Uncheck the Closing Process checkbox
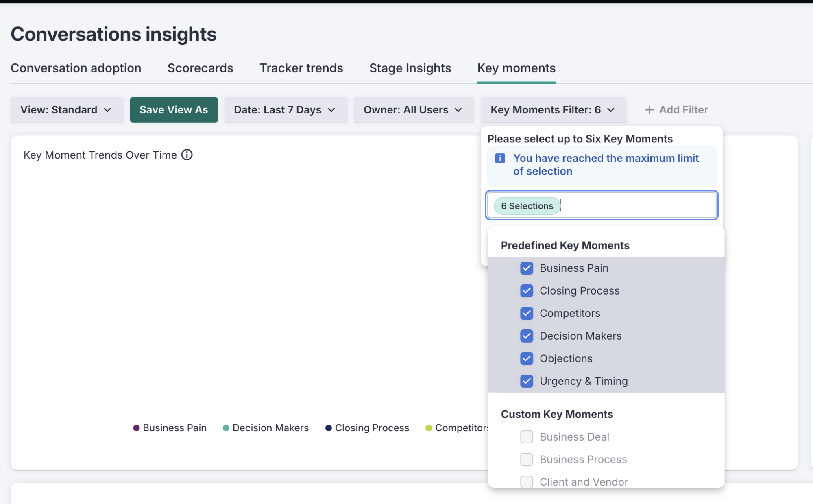 coord(527,291)
